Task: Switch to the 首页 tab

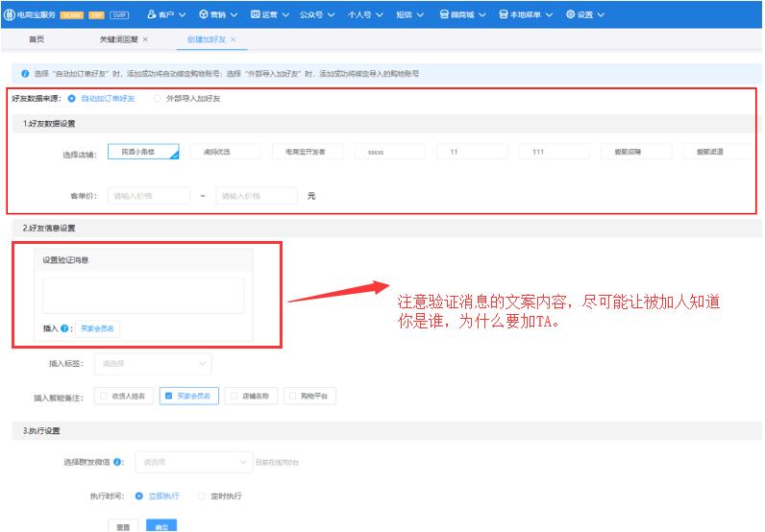Action: [37, 39]
